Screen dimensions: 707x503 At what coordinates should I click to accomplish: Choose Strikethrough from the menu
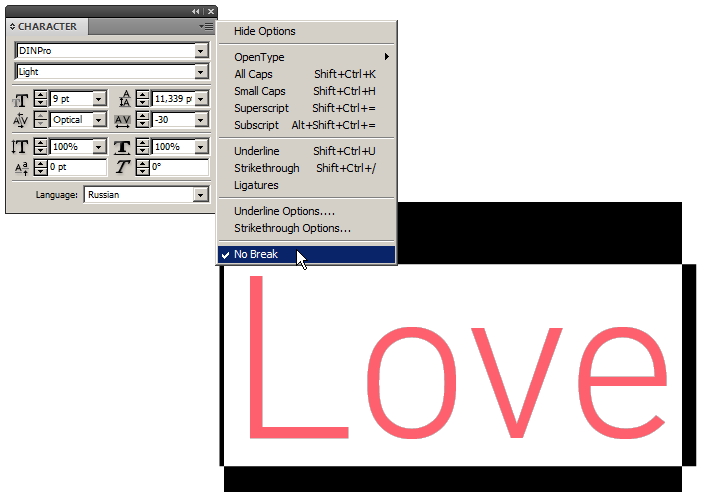tap(307, 169)
